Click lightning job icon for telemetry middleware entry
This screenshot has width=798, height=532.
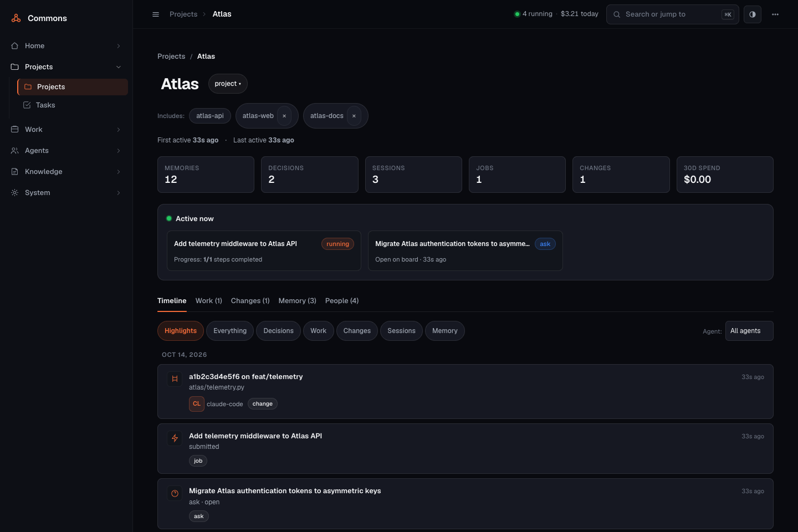coord(175,438)
